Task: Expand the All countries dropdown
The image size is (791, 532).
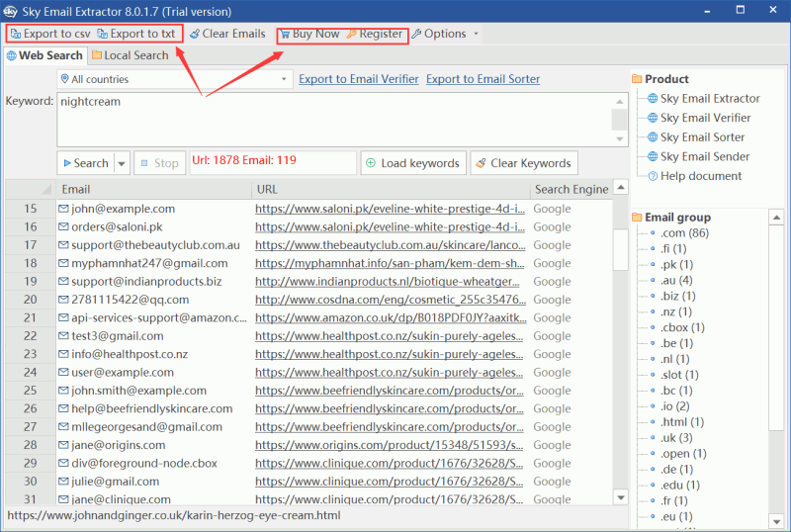Action: tap(283, 79)
